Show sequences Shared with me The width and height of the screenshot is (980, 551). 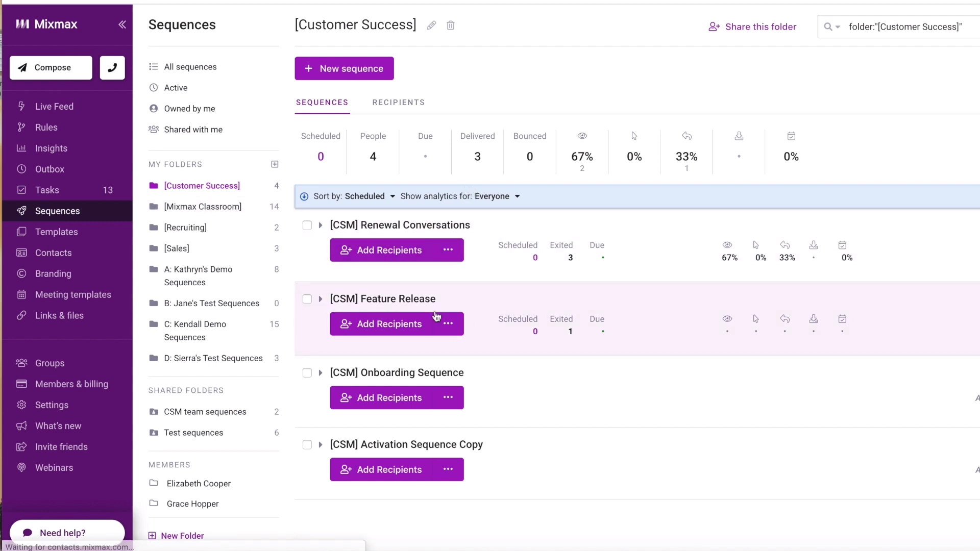click(x=193, y=130)
